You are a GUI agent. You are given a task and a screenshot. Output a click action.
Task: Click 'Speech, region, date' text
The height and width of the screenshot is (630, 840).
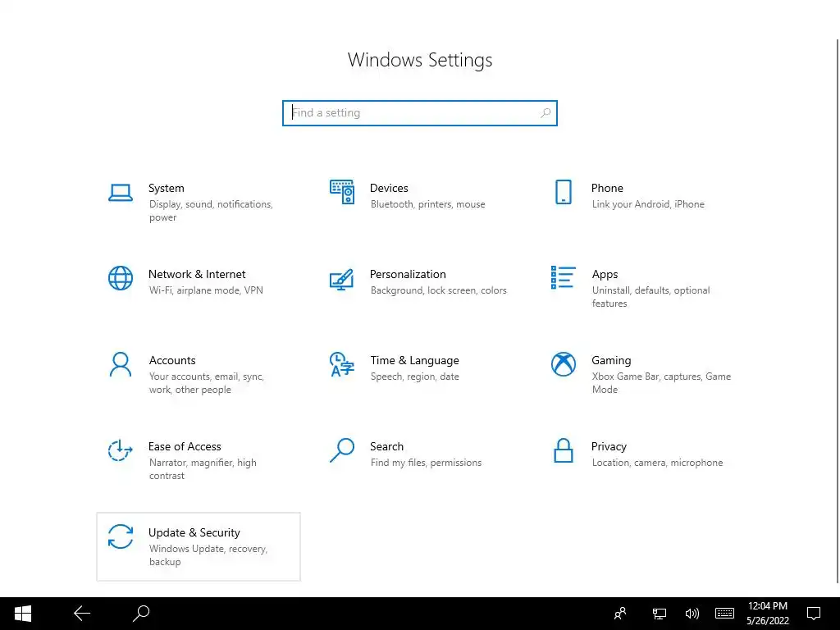[x=414, y=377]
